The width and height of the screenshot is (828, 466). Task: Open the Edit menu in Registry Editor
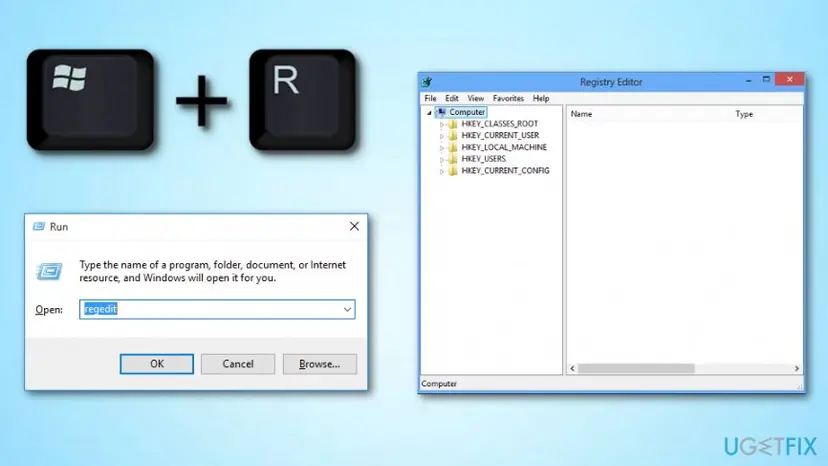click(451, 98)
